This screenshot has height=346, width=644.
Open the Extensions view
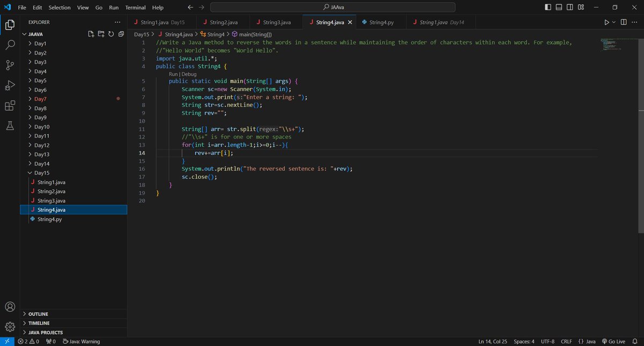[x=10, y=106]
